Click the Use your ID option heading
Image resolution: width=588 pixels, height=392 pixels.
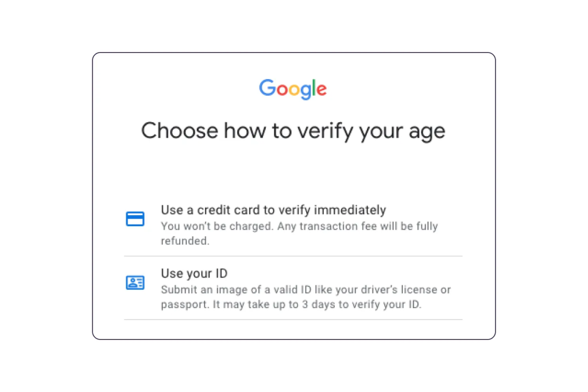coord(194,273)
